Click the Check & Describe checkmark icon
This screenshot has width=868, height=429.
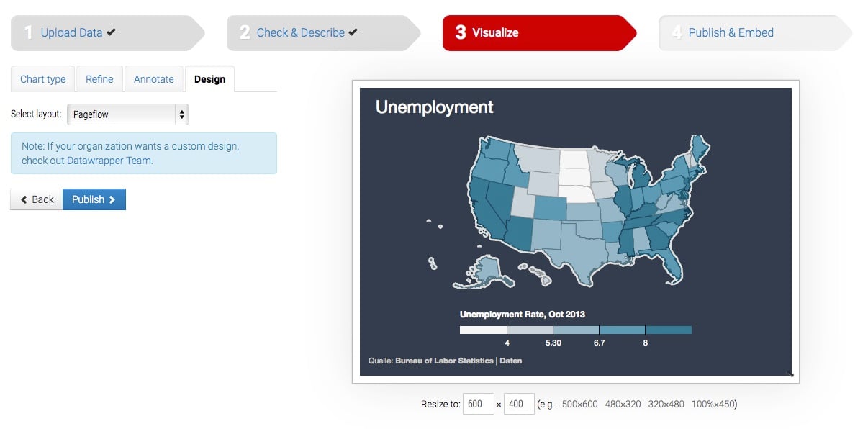click(353, 32)
